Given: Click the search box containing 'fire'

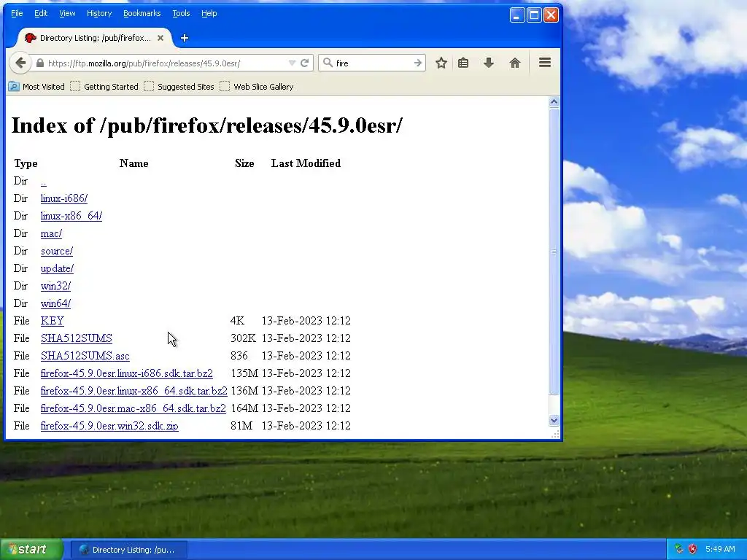Looking at the screenshot, I should point(373,63).
